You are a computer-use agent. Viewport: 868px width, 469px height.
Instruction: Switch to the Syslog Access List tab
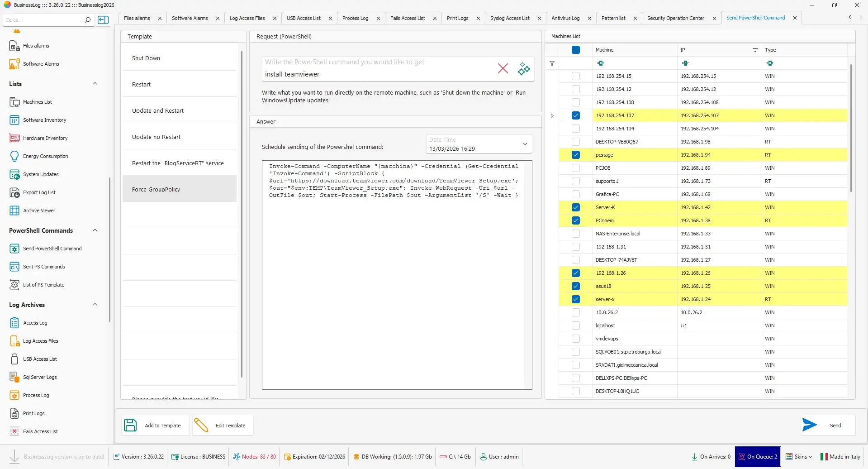[510, 18]
